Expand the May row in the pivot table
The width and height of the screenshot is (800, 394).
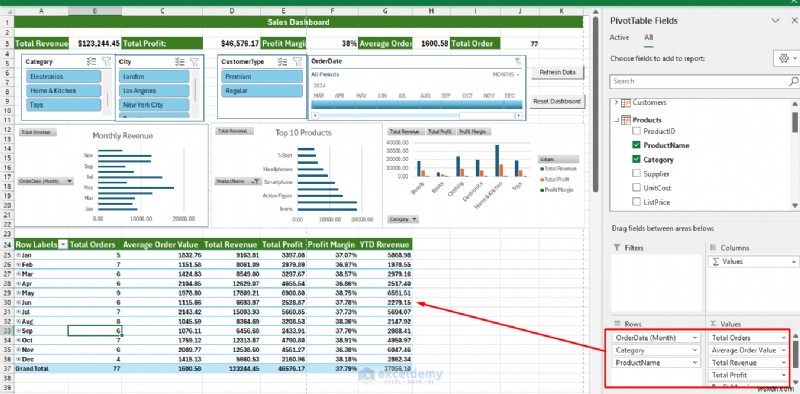tap(18, 293)
